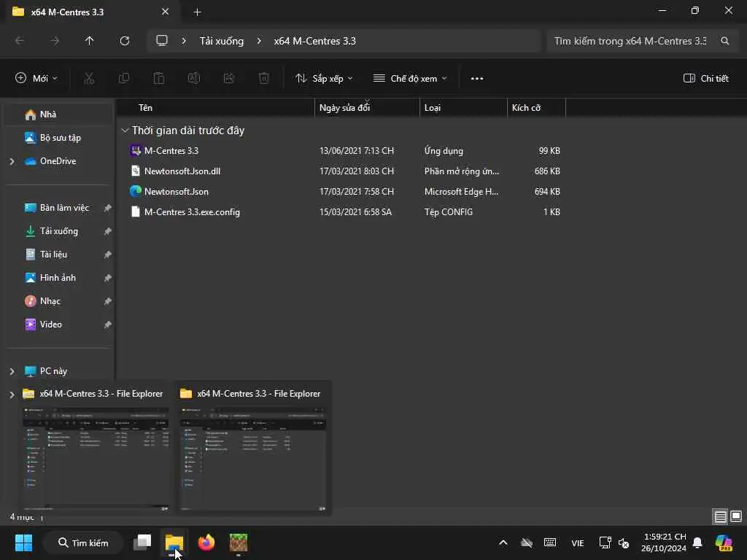Copy using the toolbar copy icon
The width and height of the screenshot is (747, 560).
124,78
